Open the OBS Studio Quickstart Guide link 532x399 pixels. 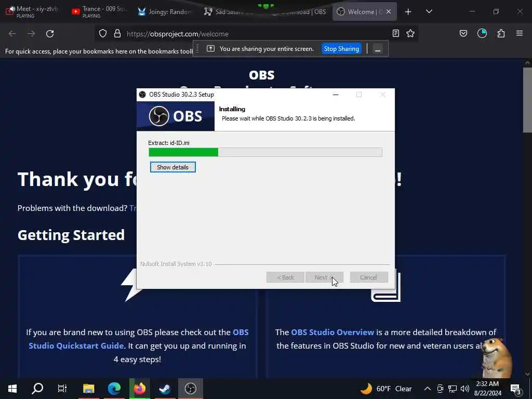pos(138,339)
